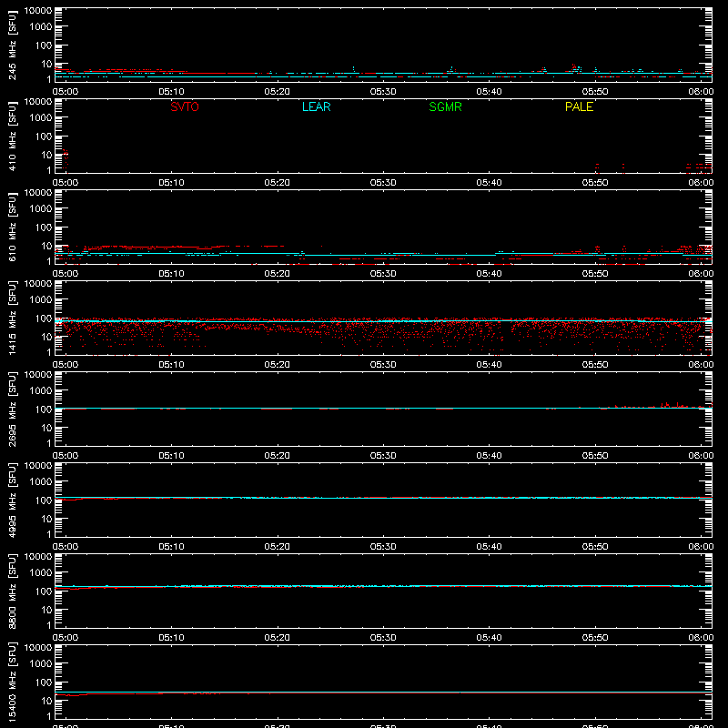
Task: Click the 10000 tick value on 15400 MHz axis
Action: pos(38,648)
